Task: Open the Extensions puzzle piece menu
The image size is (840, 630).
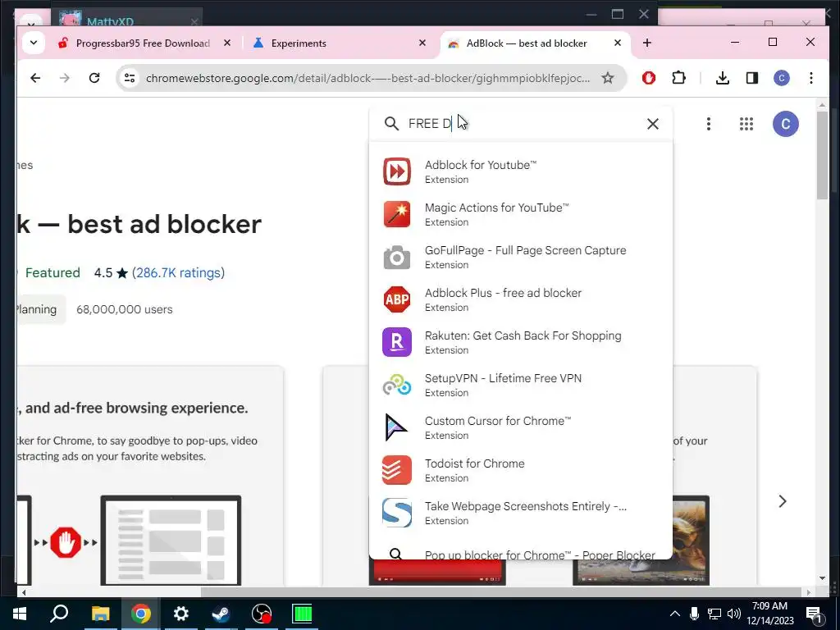Action: click(678, 78)
